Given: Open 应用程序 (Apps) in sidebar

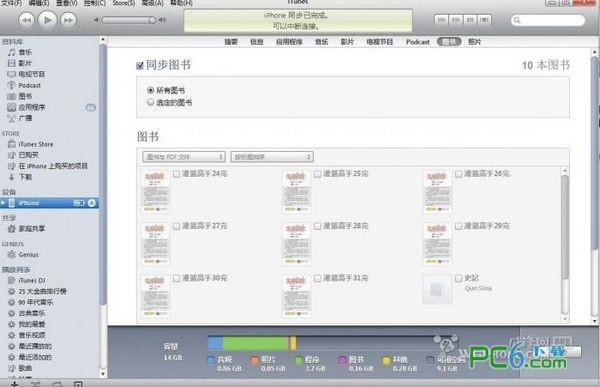Looking at the screenshot, I should tap(31, 108).
